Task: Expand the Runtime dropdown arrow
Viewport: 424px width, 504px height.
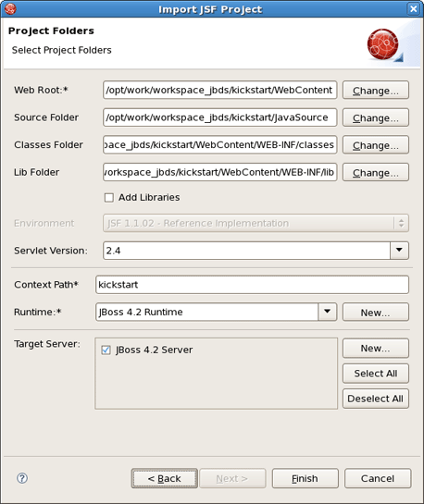Action: [327, 312]
